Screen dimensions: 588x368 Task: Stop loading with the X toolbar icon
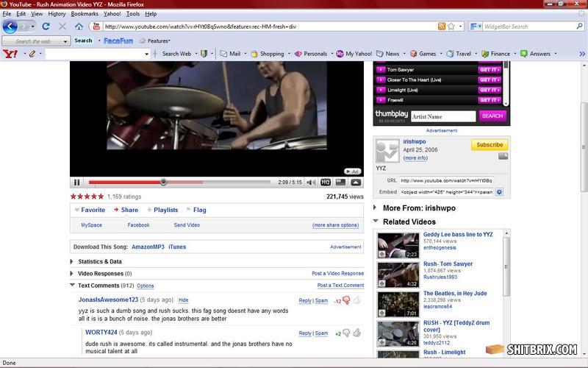(62, 26)
